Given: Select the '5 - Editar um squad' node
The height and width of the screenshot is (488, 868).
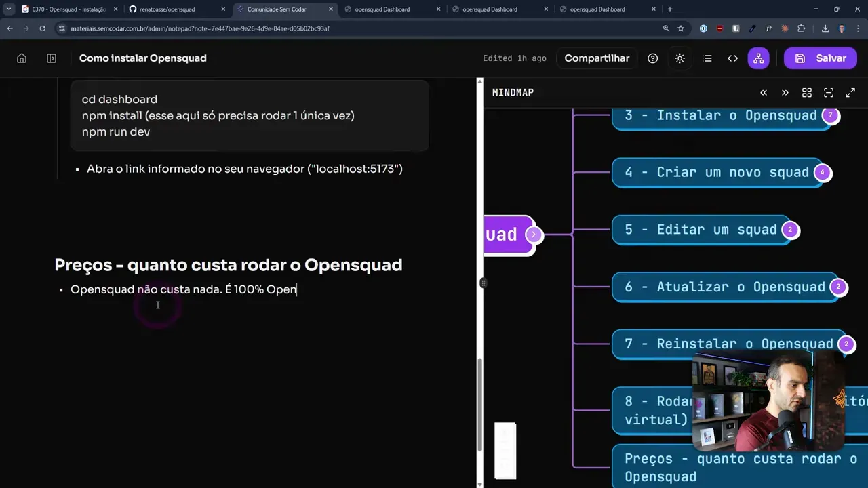Looking at the screenshot, I should 700,230.
